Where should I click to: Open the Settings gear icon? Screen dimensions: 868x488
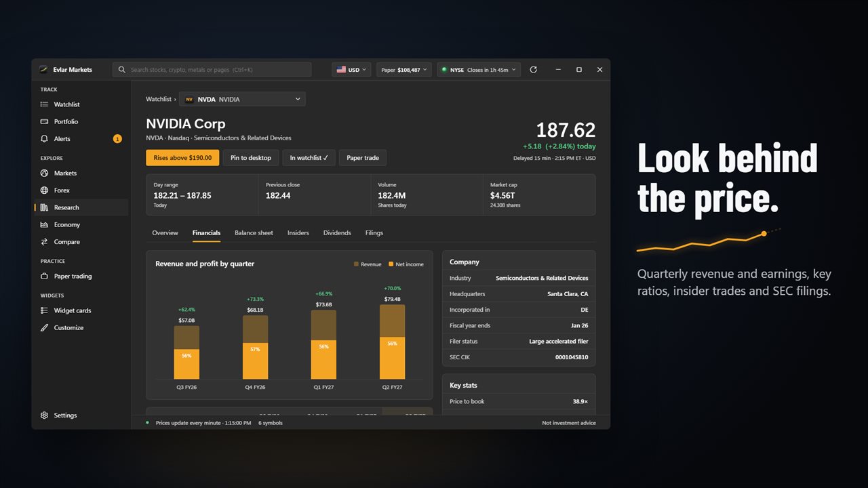tap(45, 415)
